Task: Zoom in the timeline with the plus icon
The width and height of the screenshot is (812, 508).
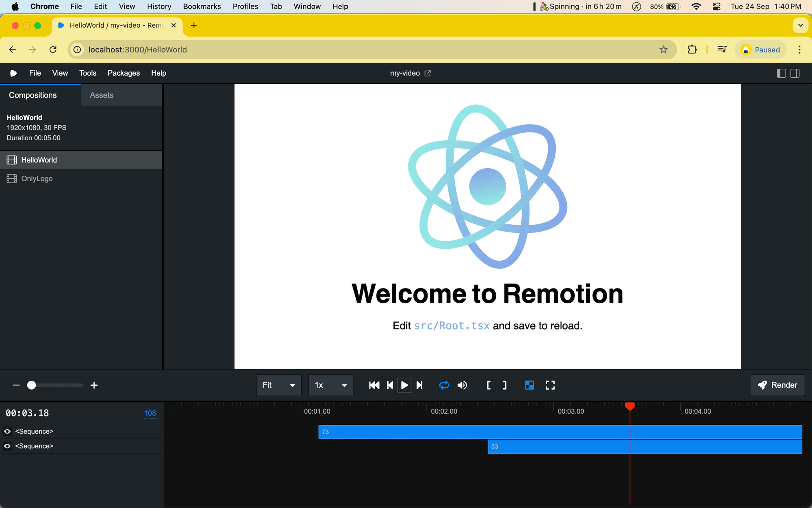Action: pos(94,385)
